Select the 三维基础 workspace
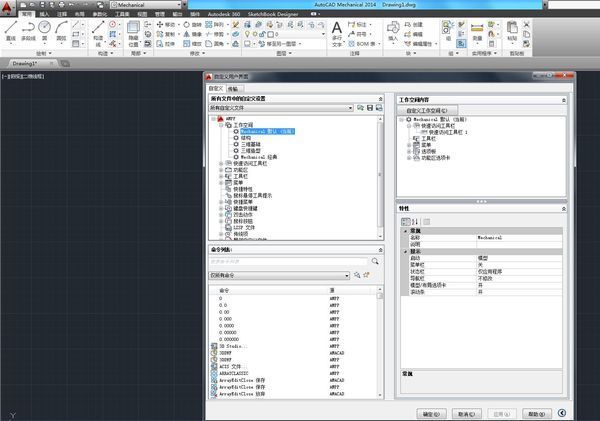Viewport: 600px width, 421px height. point(251,144)
